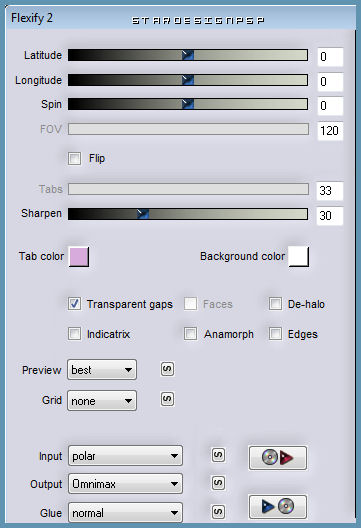Screen dimensions: 361x528
Task: Open the white Background color swatch
Action: tap(299, 257)
